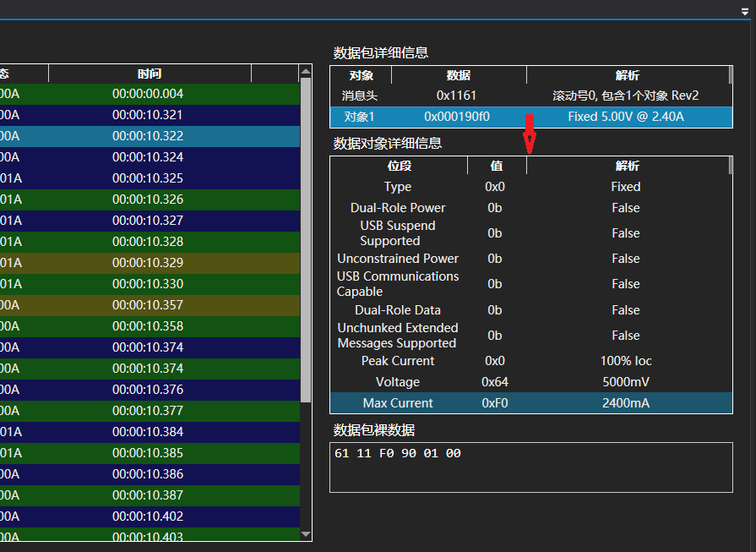Click the 对象 column header
This screenshot has width=756, height=552.
point(362,75)
